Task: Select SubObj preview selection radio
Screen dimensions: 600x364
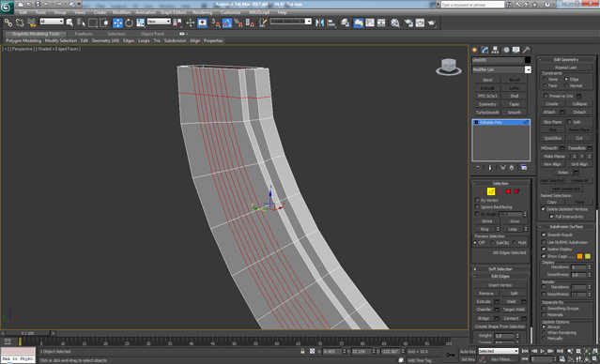Action: click(x=492, y=242)
